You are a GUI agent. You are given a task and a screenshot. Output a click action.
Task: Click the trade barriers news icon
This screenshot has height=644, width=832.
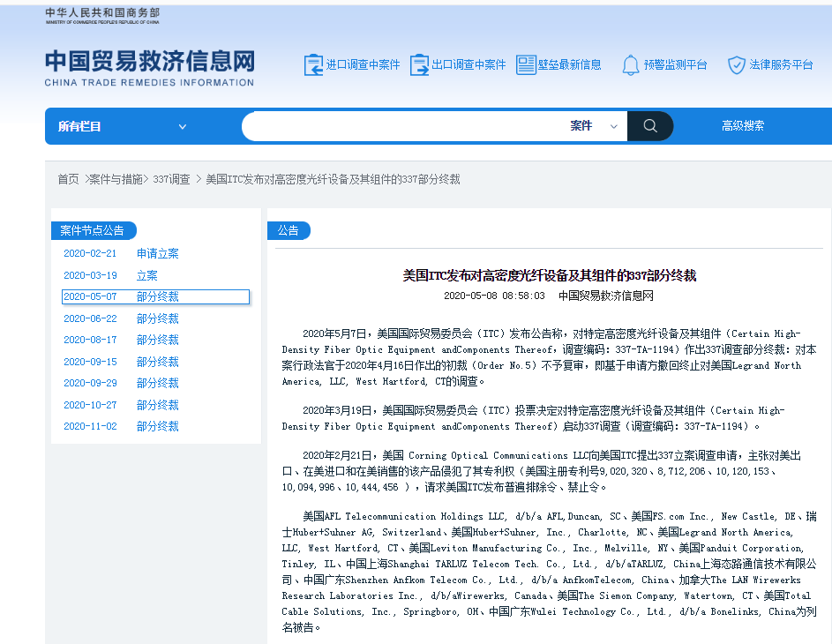point(526,64)
